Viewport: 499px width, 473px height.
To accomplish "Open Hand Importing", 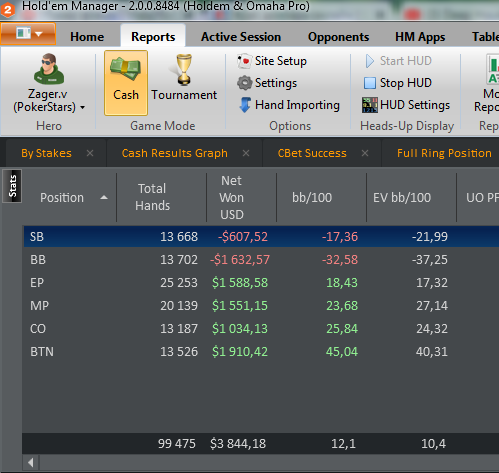I will coord(289,105).
